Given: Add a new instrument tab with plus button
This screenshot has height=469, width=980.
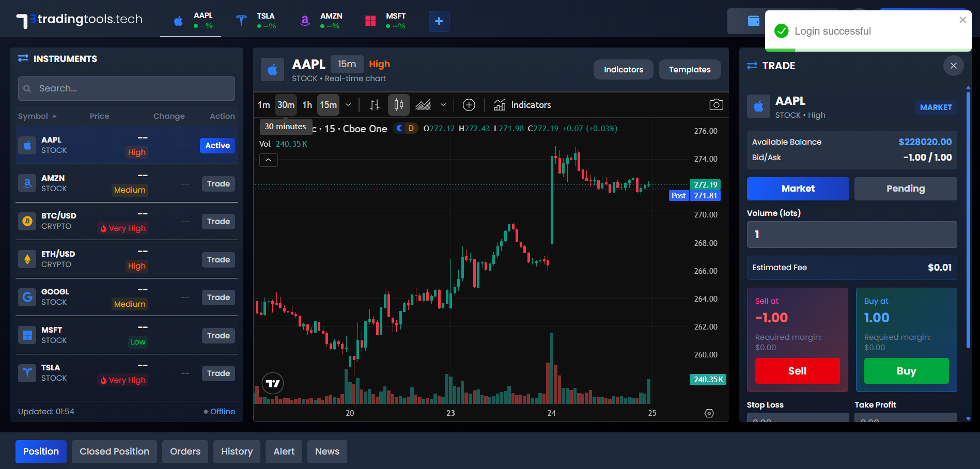Looking at the screenshot, I should (x=439, y=21).
